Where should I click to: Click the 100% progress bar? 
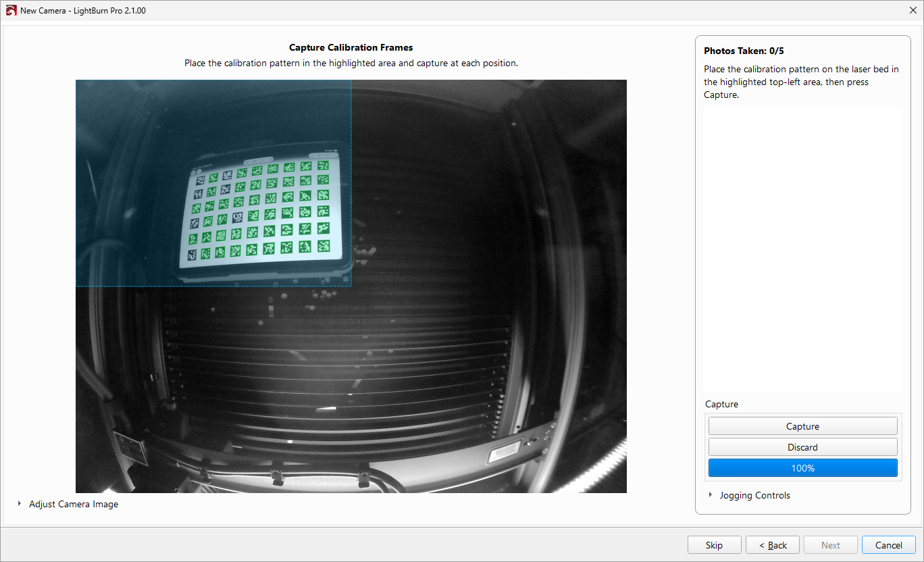[802, 468]
